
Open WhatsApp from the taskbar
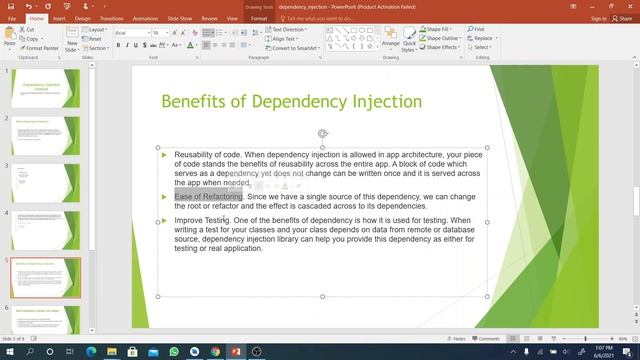pos(174,351)
